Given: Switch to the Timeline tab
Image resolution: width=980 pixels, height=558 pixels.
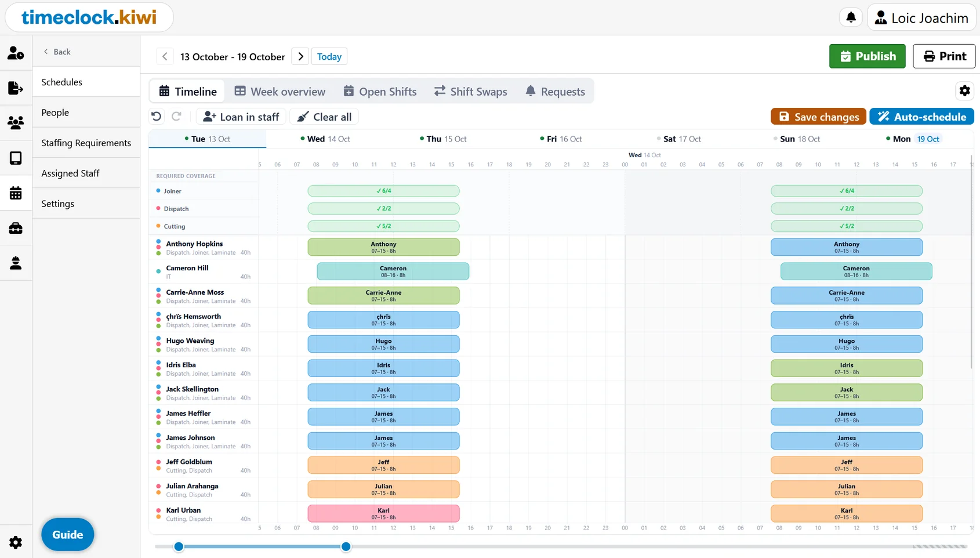Looking at the screenshot, I should (188, 91).
